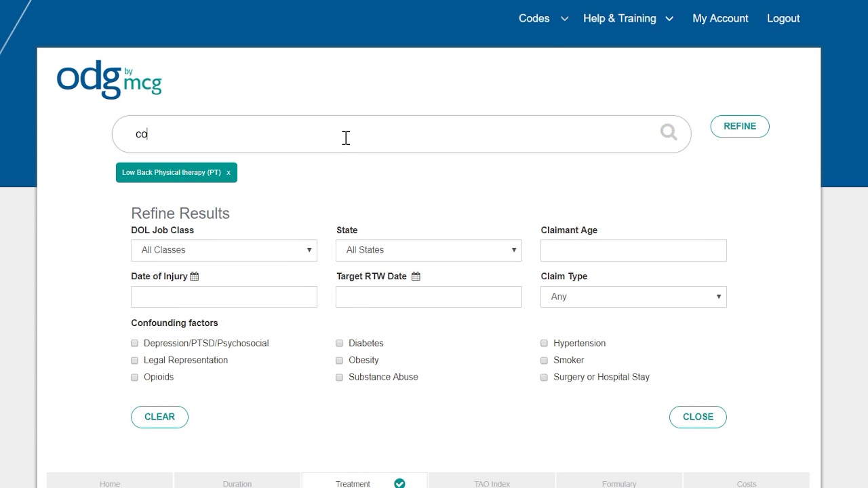Expand the State dropdown
This screenshot has height=488, width=868.
tap(429, 250)
